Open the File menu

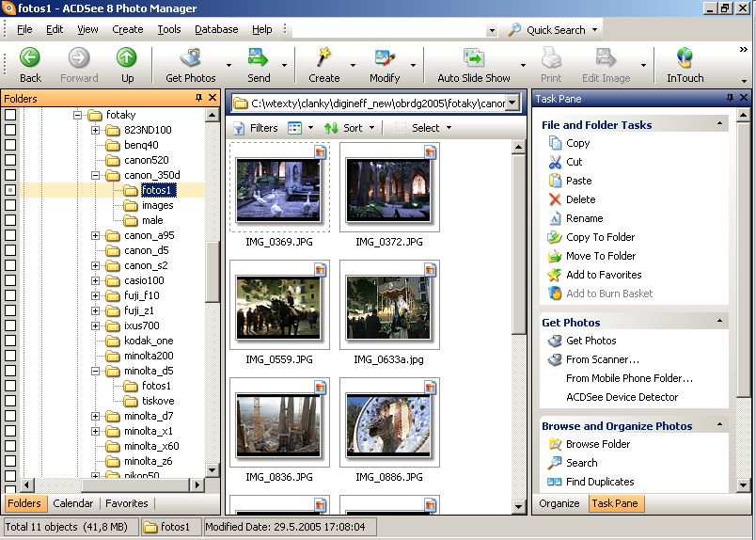click(x=24, y=29)
